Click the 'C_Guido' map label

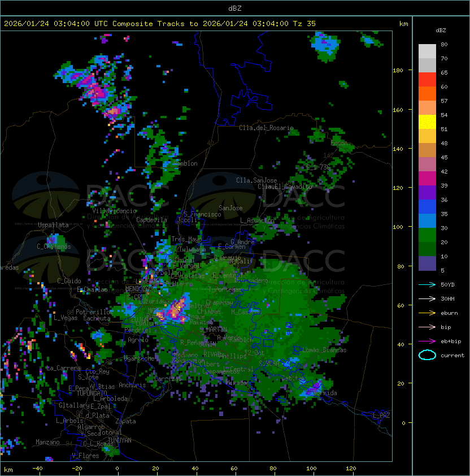(x=69, y=281)
